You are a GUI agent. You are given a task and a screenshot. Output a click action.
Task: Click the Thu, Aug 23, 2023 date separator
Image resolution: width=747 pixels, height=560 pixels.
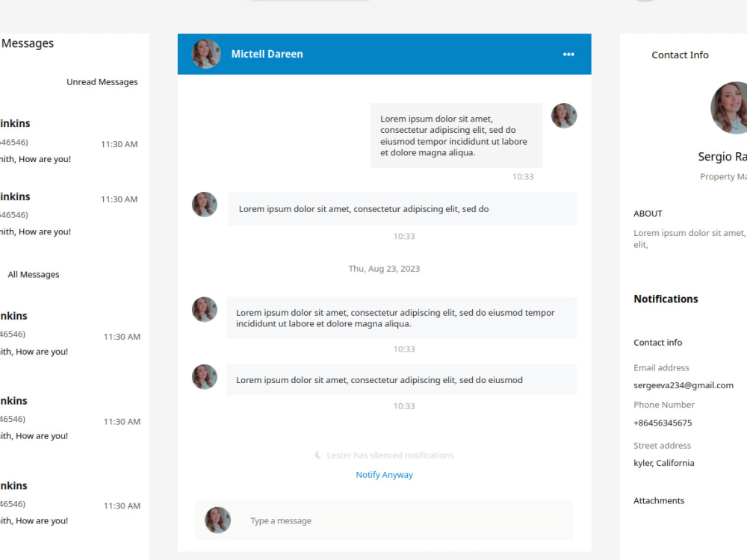click(x=384, y=269)
